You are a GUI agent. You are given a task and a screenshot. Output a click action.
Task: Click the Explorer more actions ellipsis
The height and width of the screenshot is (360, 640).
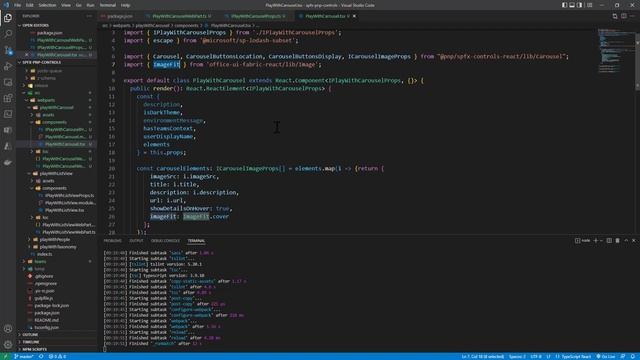click(x=89, y=16)
